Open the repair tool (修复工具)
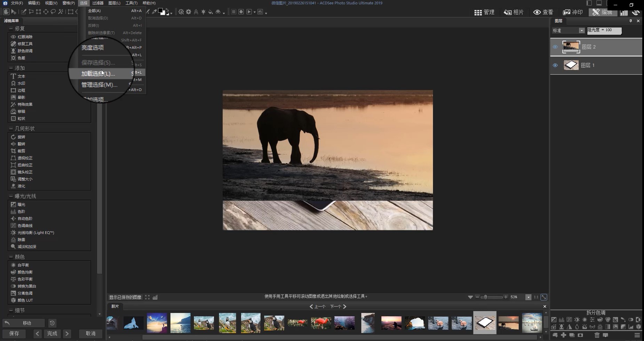The width and height of the screenshot is (644, 341). [x=22, y=44]
